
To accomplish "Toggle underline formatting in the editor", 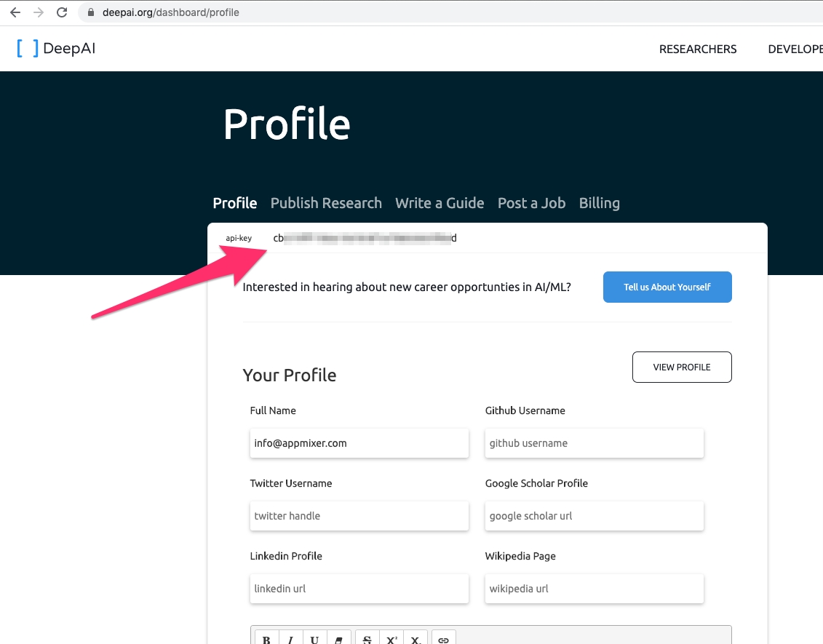I will pos(314,639).
